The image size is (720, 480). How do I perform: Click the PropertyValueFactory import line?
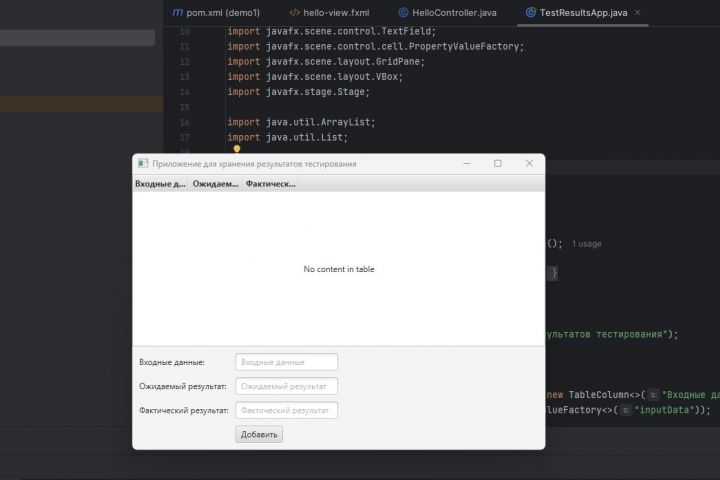click(376, 46)
